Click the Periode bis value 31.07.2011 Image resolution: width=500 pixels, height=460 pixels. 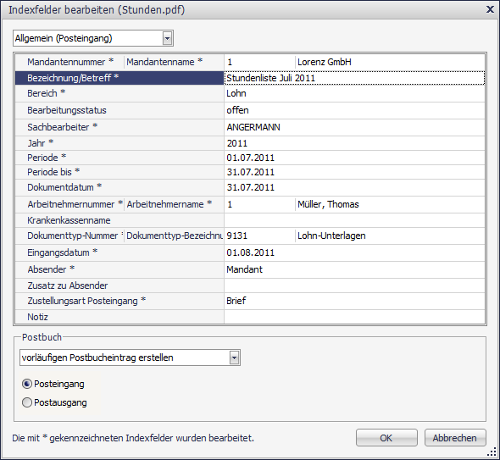click(355, 172)
